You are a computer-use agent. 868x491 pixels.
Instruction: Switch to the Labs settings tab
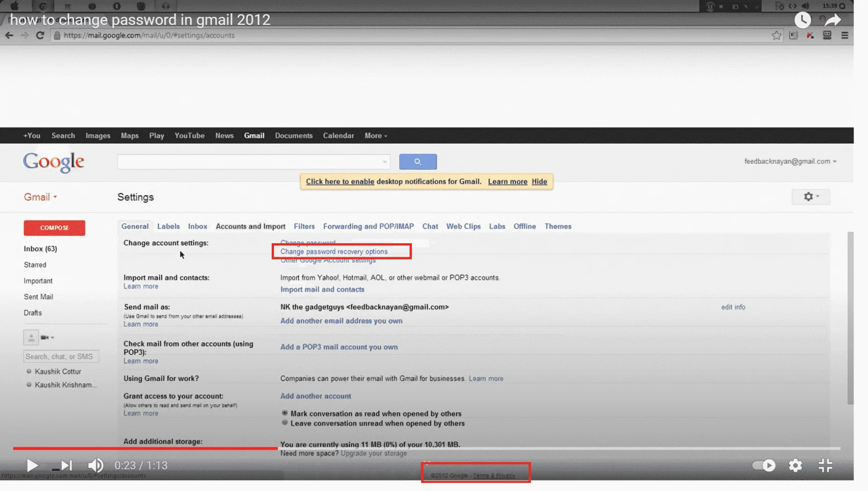click(x=497, y=227)
